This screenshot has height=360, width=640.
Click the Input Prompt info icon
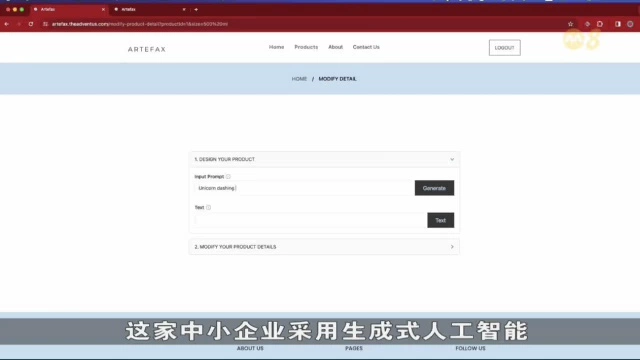228,177
